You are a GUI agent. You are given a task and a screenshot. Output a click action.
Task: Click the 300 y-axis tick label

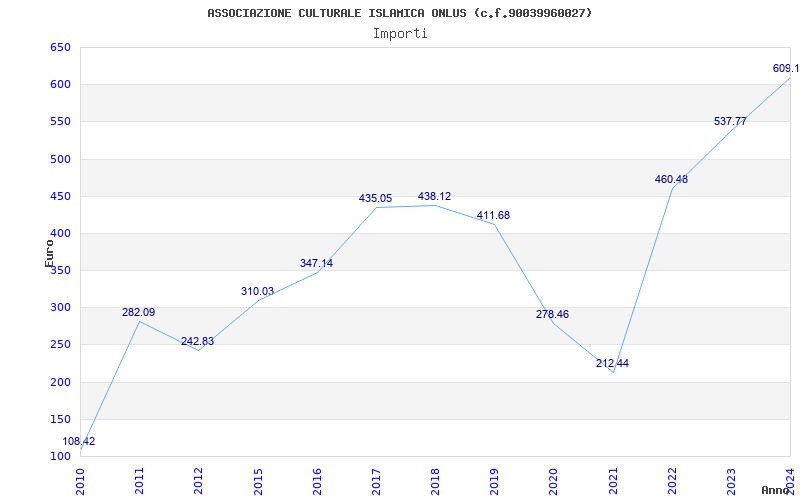tap(60, 308)
